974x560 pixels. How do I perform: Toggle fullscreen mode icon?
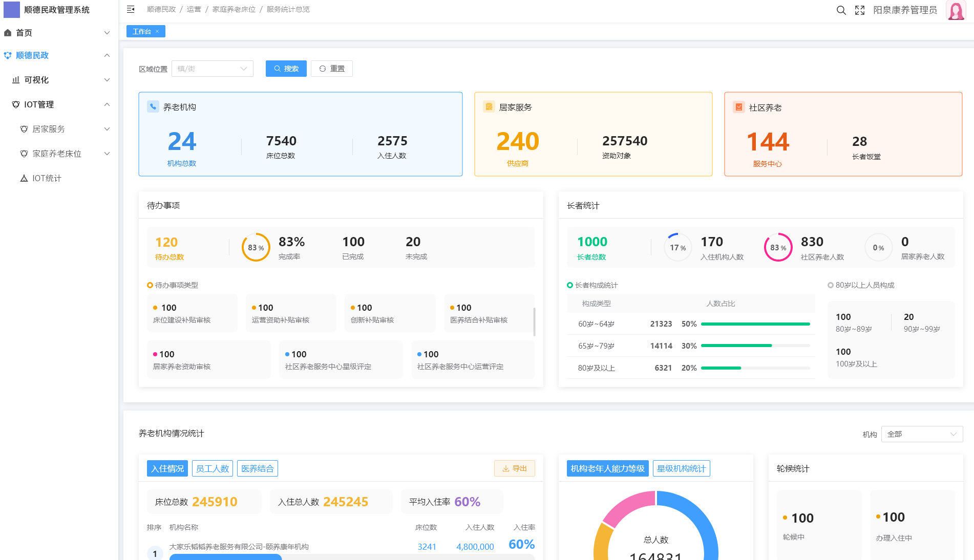click(x=860, y=10)
